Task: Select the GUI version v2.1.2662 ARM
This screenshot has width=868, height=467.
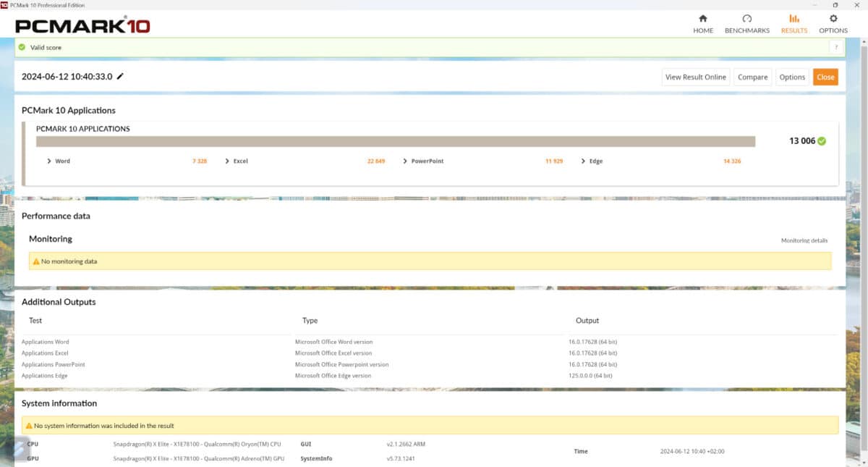Action: [406, 444]
